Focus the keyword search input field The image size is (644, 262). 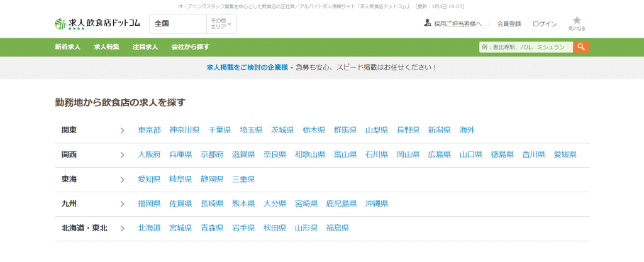[x=526, y=47]
